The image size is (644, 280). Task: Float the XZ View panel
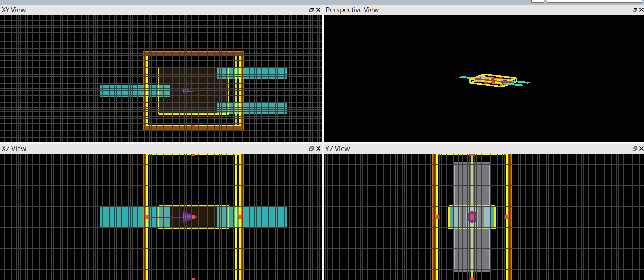311,148
